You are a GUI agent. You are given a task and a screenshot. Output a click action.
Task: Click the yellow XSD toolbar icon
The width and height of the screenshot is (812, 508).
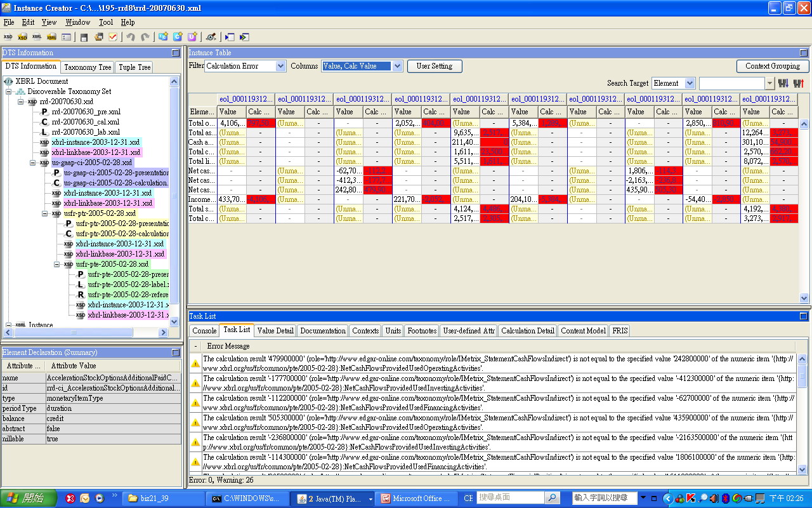[x=22, y=37]
